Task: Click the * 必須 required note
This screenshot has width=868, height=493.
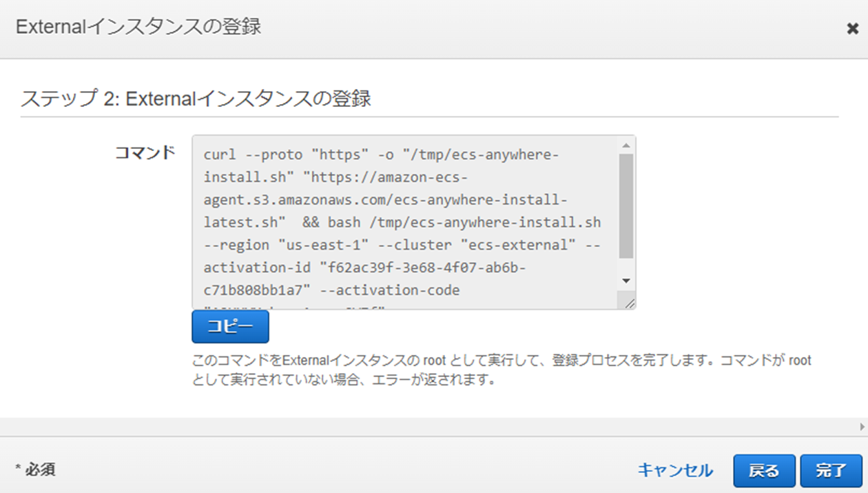Action: pos(35,470)
